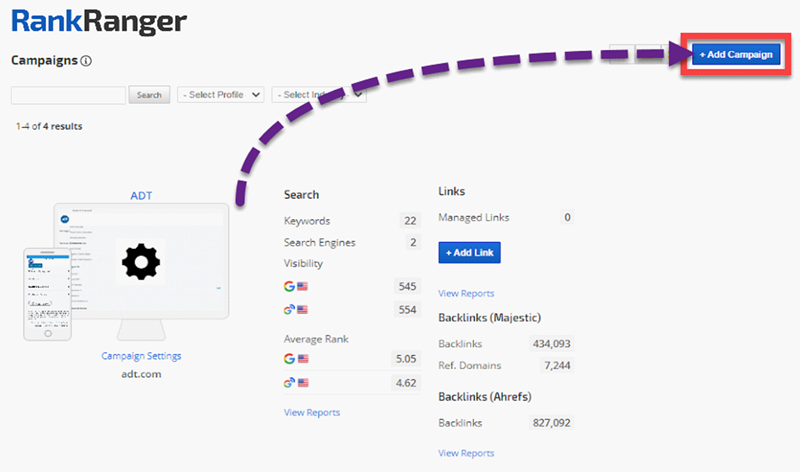Open the ADT campaign title link
Screen dimensions: 800x472
point(142,196)
